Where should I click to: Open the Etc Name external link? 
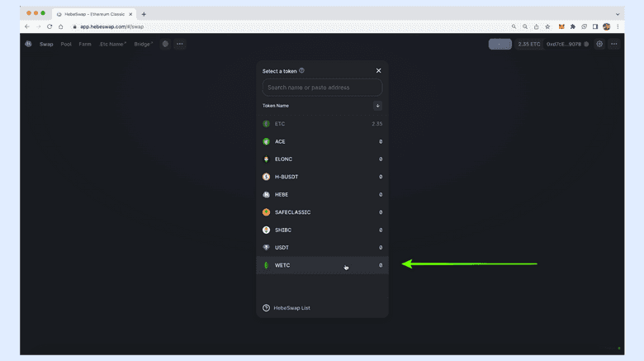click(113, 44)
